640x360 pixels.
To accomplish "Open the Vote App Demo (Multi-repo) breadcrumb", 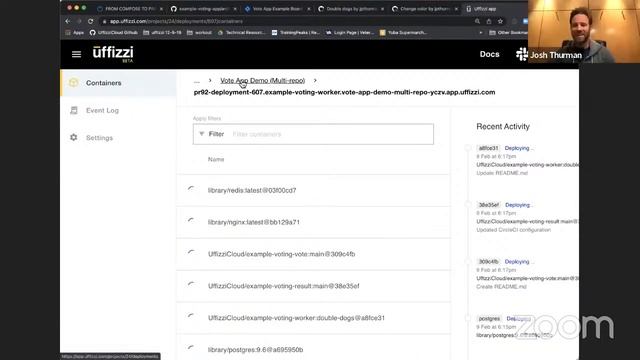I will click(x=262, y=81).
